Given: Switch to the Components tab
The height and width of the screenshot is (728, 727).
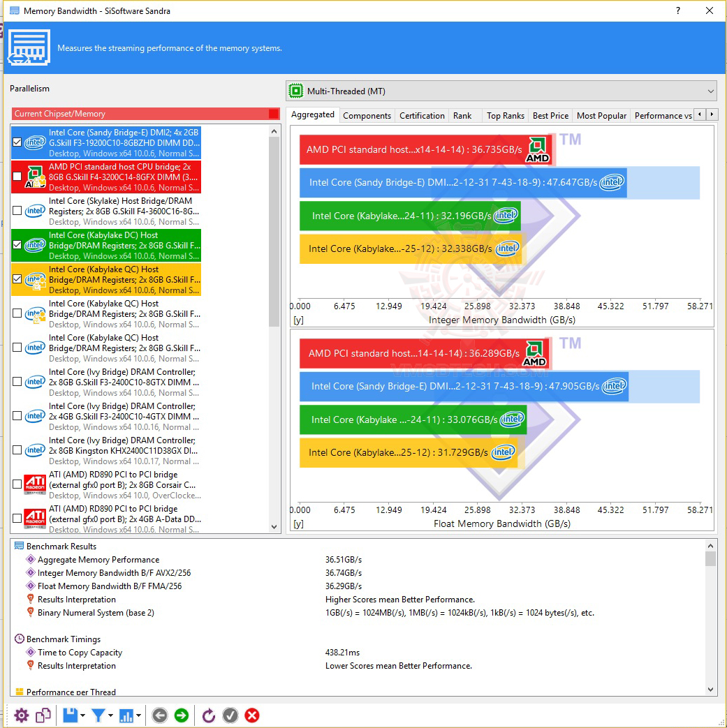Looking at the screenshot, I should point(367,116).
